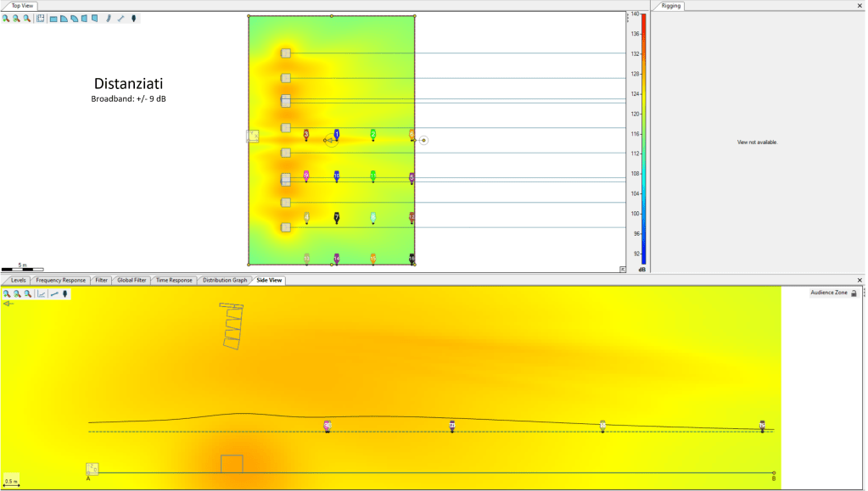This screenshot has height=491, width=868.
Task: Select the microphone tool in Side View toolbar
Action: [65, 294]
